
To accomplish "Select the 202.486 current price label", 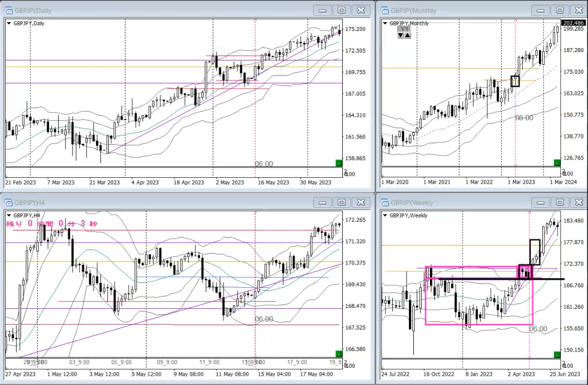I will click(572, 23).
